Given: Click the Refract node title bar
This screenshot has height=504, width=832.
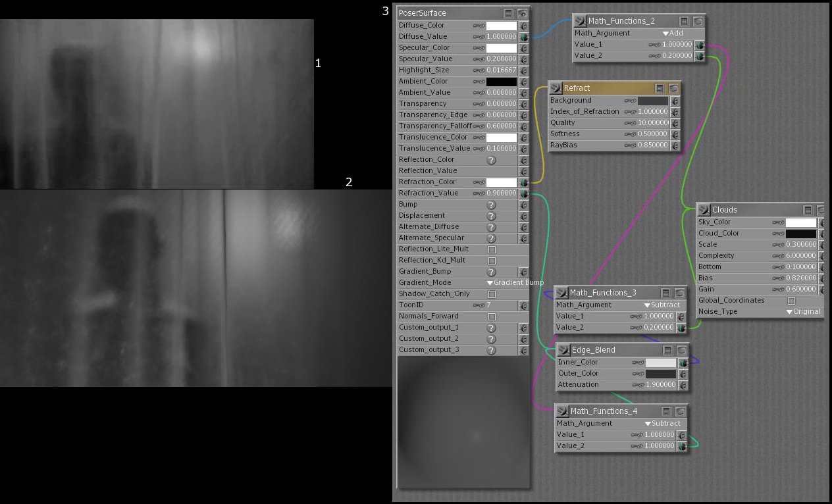Looking at the screenshot, I should (615, 88).
